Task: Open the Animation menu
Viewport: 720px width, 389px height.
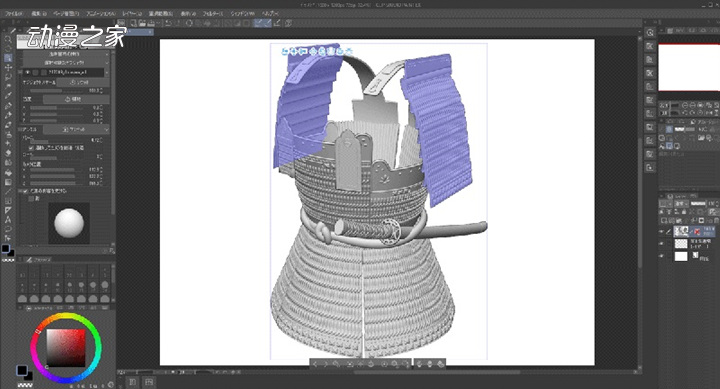Action: [101, 14]
